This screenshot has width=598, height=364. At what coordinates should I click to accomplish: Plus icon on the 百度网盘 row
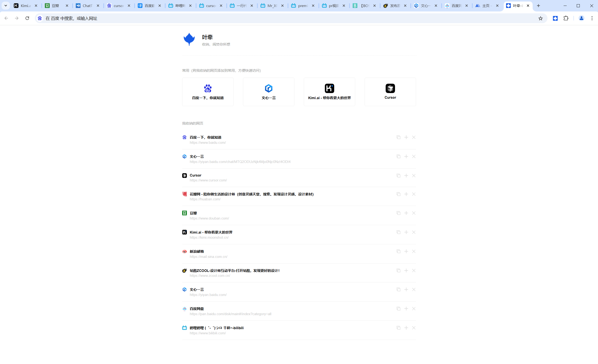point(406,309)
